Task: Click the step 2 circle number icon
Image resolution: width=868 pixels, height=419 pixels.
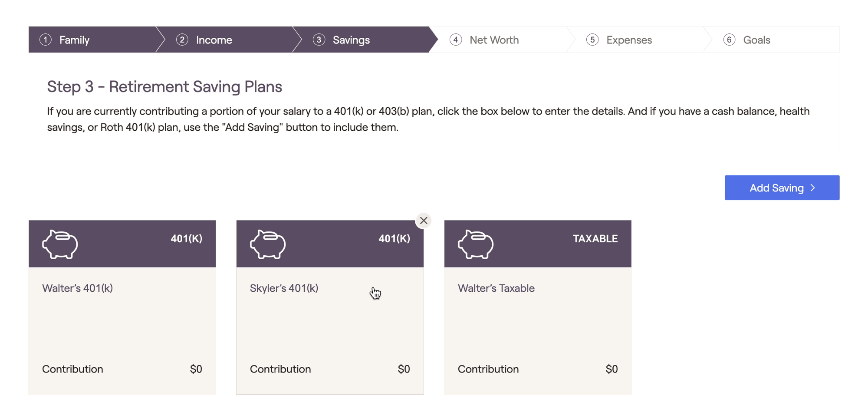Action: 182,40
